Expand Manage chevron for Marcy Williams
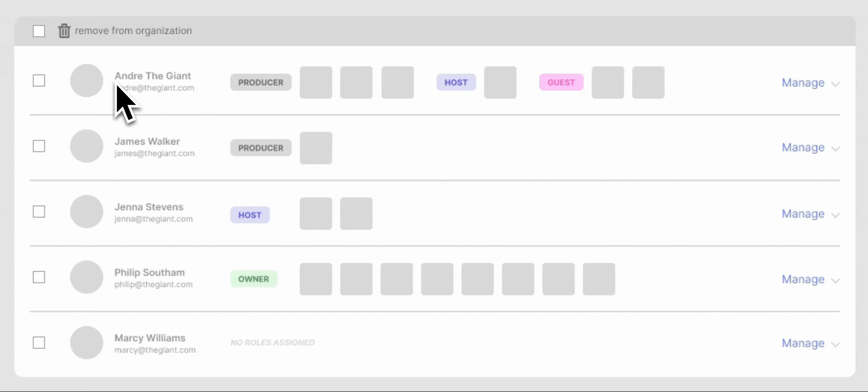Image resolution: width=868 pixels, height=392 pixels. 835,344
